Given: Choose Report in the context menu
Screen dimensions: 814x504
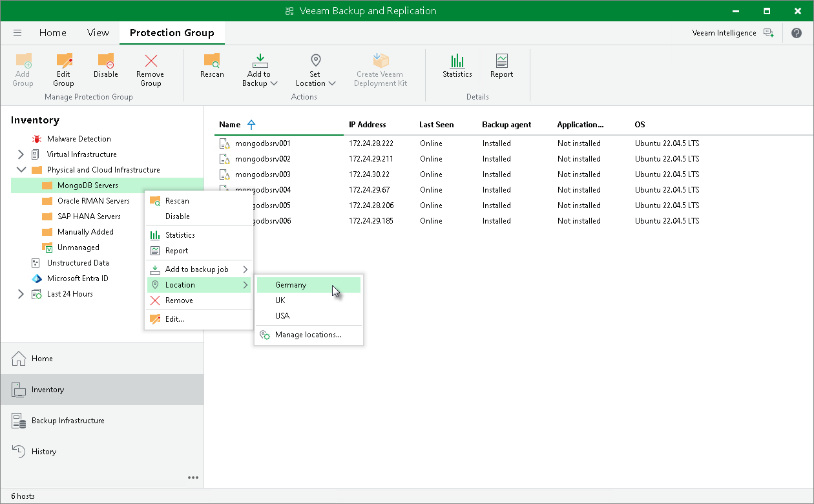Looking at the screenshot, I should pyautogui.click(x=199, y=251).
